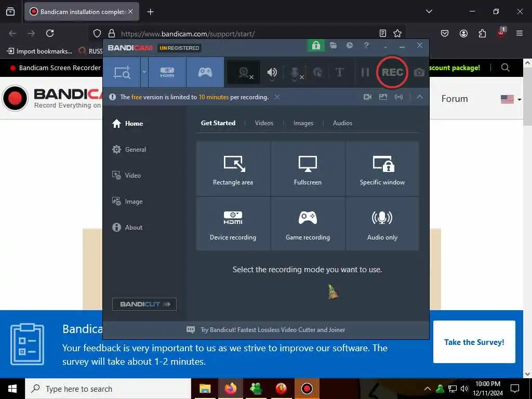Click the pause recording button
This screenshot has height=399, width=532.
tap(365, 72)
